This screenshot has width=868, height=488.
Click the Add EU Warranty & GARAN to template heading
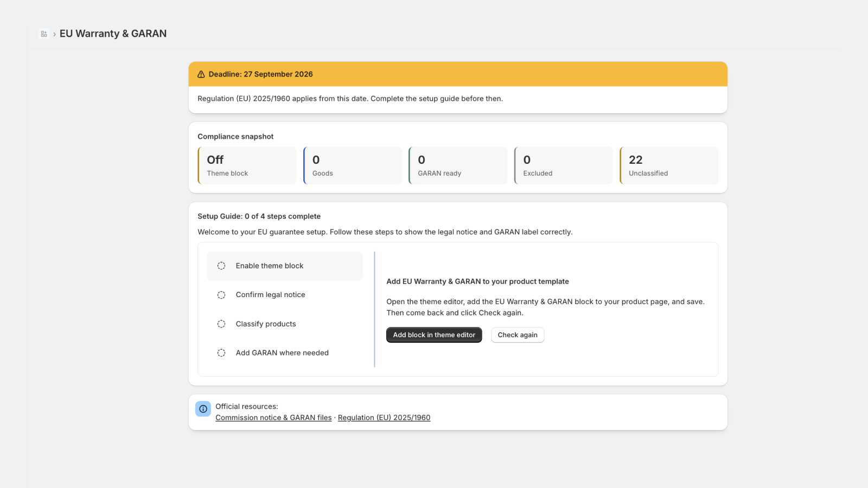pyautogui.click(x=477, y=281)
